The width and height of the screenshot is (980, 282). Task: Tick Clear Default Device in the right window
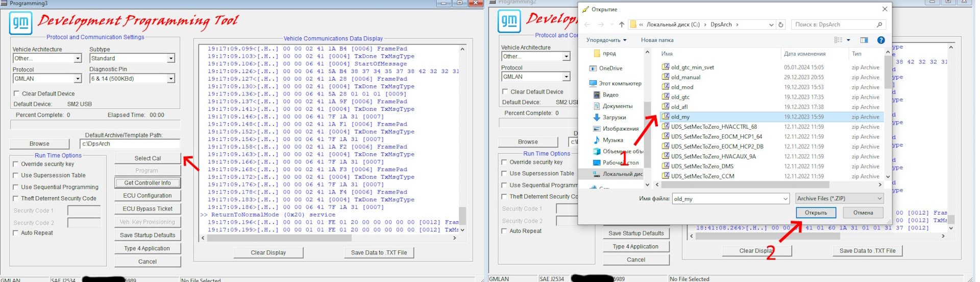(x=505, y=91)
